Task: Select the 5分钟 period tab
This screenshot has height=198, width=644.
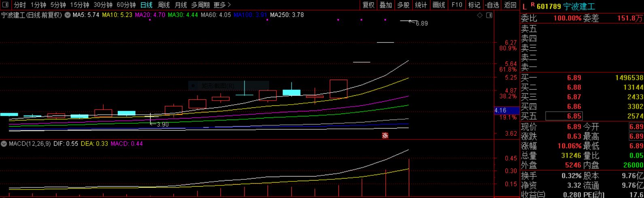Action: click(58, 5)
